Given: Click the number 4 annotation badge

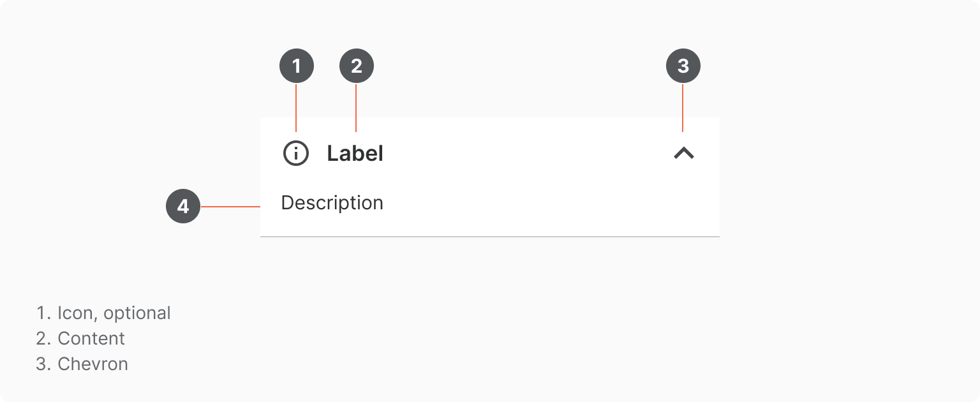Looking at the screenshot, I should pyautogui.click(x=183, y=206).
